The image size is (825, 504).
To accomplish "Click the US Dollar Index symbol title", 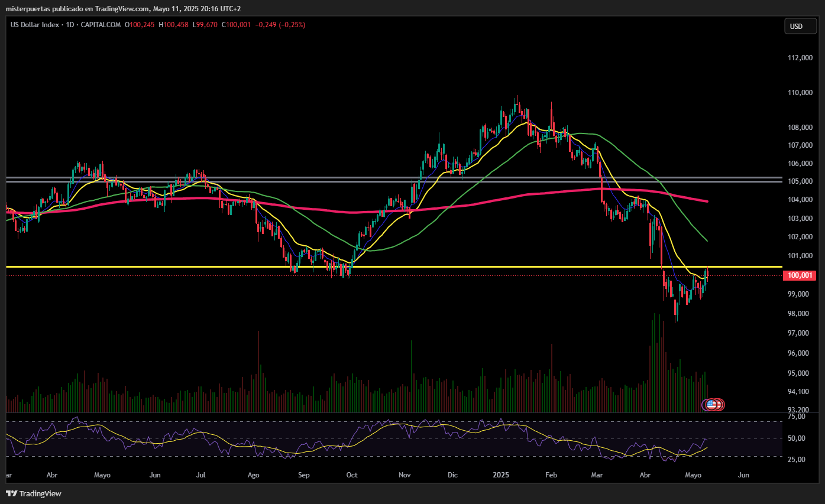I will coord(35,25).
